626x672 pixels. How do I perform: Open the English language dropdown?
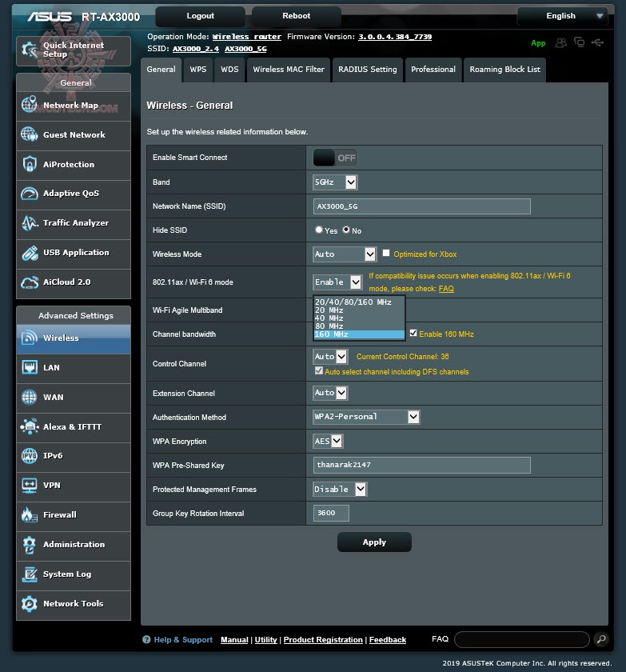(563, 16)
